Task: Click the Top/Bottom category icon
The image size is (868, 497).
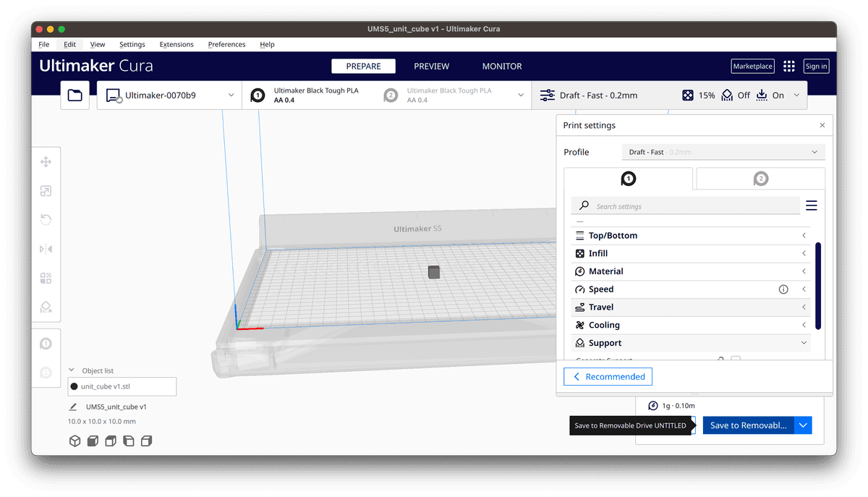Action: click(579, 236)
